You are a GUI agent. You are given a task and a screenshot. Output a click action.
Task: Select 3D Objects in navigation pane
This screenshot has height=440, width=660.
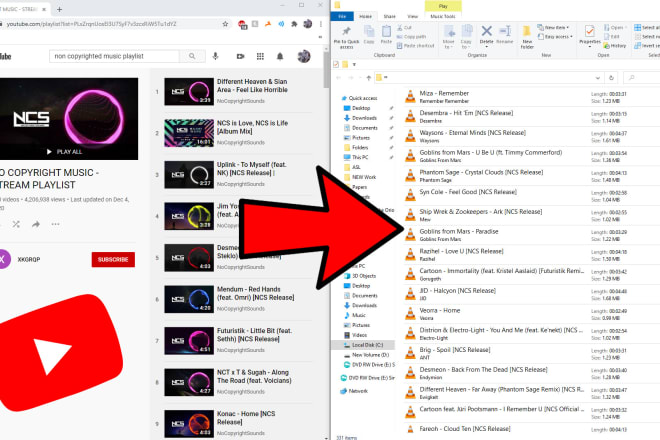pos(360,276)
